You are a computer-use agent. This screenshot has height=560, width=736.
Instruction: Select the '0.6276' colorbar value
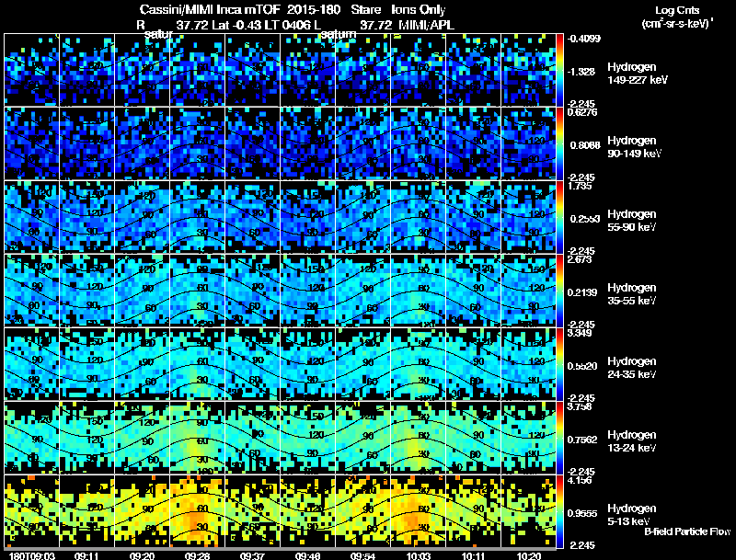pos(582,112)
